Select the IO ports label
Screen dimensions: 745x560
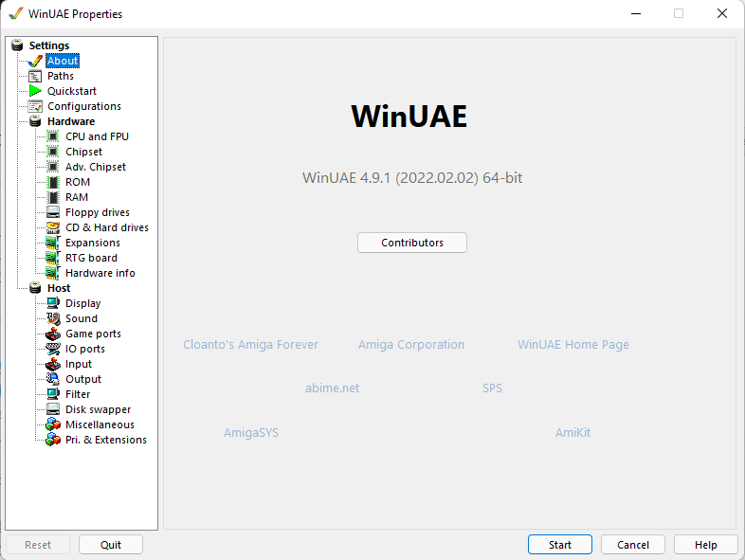pos(85,349)
